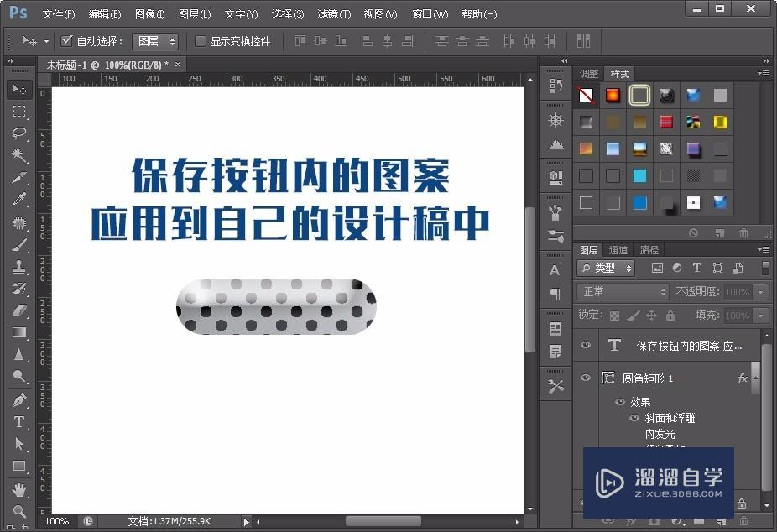
Task: Select the Brush tool
Action: (19, 245)
